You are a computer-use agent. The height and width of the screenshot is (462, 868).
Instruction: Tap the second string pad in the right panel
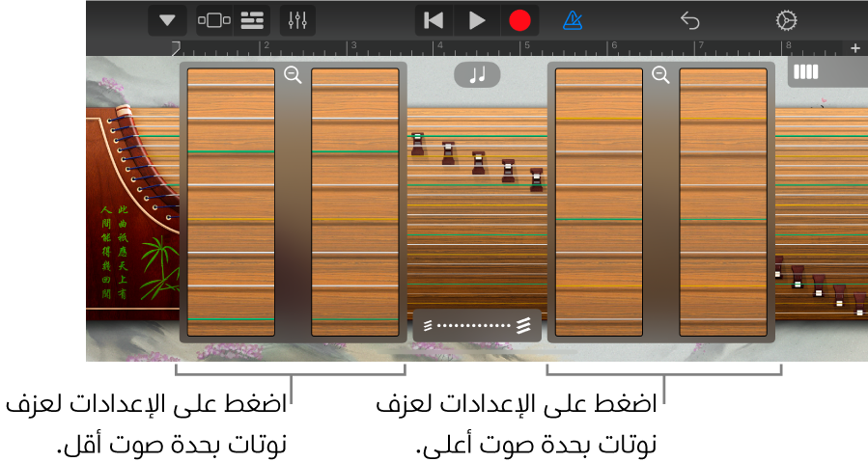tap(723, 202)
